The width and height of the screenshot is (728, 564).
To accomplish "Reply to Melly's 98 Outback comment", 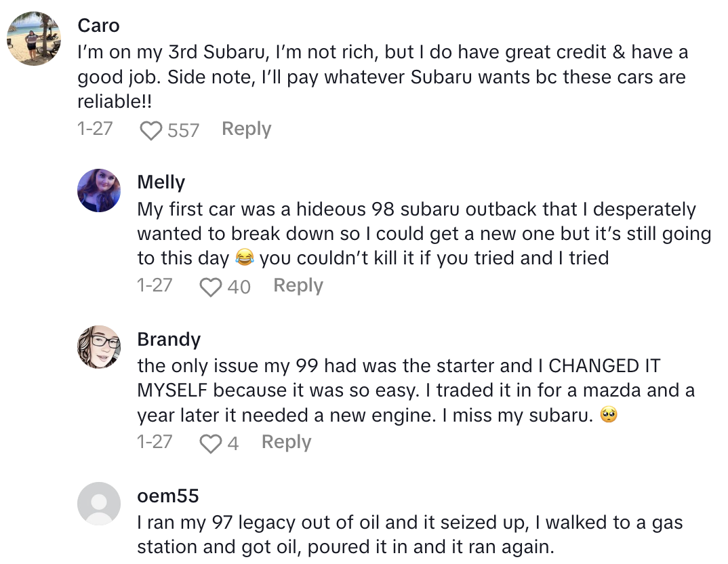I will point(298,285).
